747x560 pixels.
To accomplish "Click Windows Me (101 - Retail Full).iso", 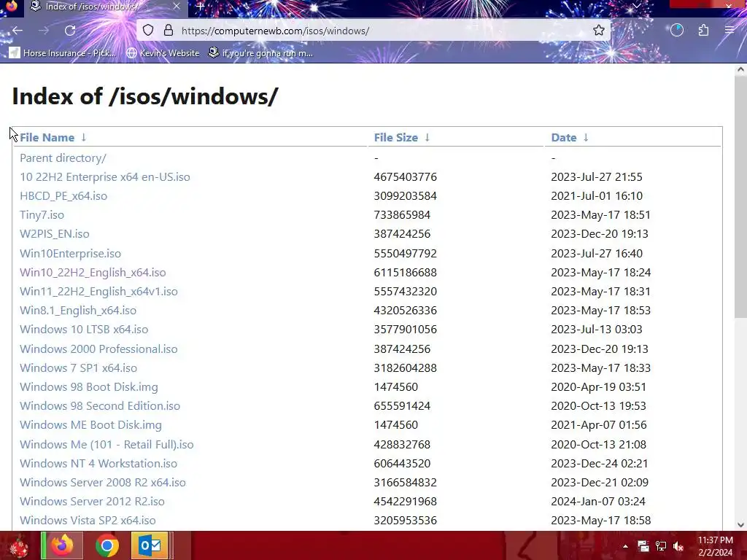I will click(x=107, y=445).
